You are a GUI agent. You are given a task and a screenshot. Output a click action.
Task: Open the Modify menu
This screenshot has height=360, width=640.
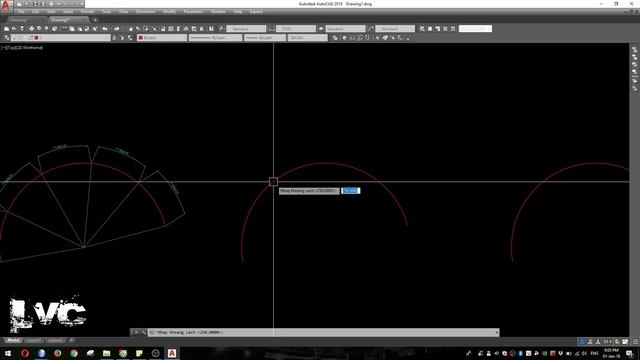tap(169, 12)
